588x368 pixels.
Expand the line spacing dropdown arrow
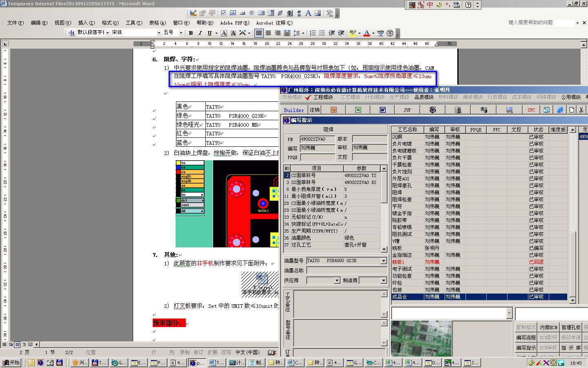click(x=303, y=33)
